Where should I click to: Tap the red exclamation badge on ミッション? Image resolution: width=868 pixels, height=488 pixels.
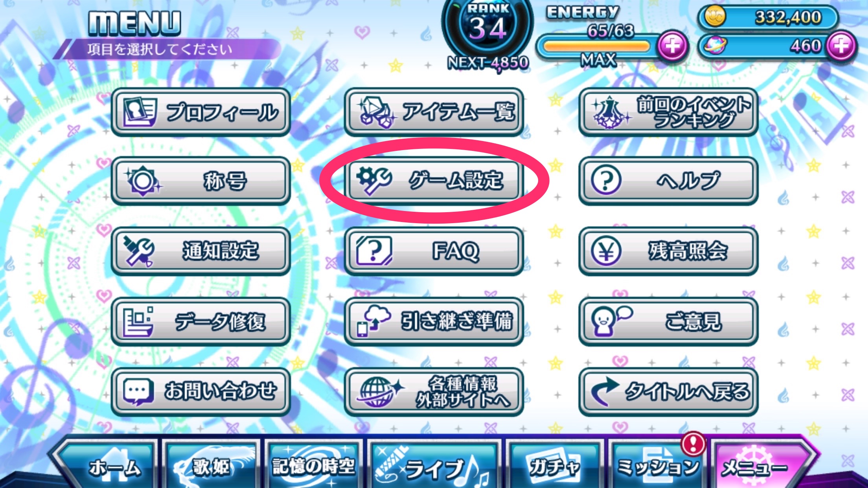tap(693, 444)
